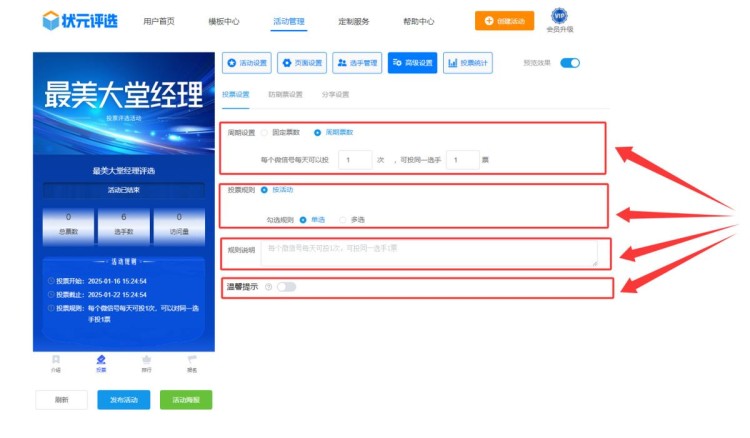Switch to the 分享设置 tab
The height and width of the screenshot is (438, 750).
click(335, 95)
